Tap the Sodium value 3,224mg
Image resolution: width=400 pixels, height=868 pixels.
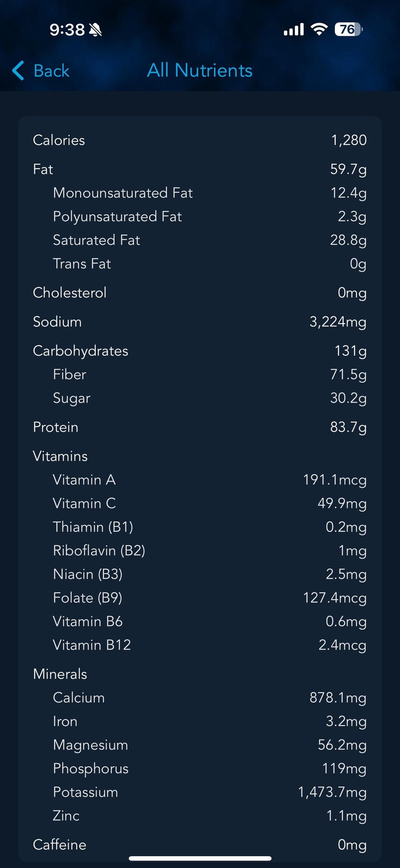pyautogui.click(x=338, y=322)
